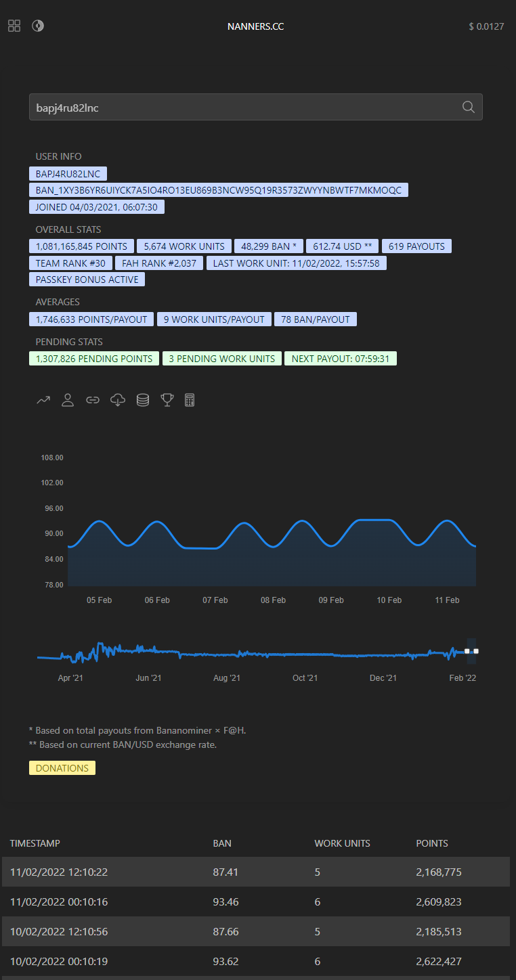Sort by WORK UNITS column header
Viewport: 516px width, 980px height.
[x=342, y=843]
